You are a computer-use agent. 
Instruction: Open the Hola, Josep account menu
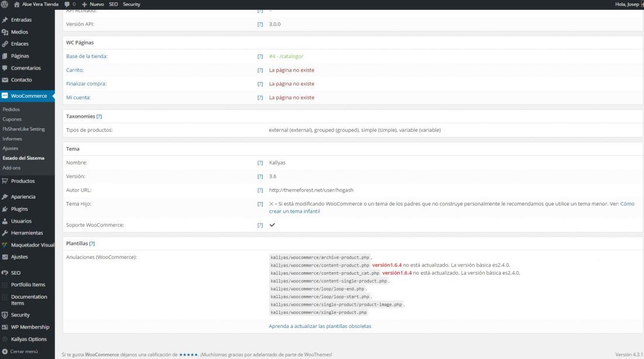tap(628, 4)
